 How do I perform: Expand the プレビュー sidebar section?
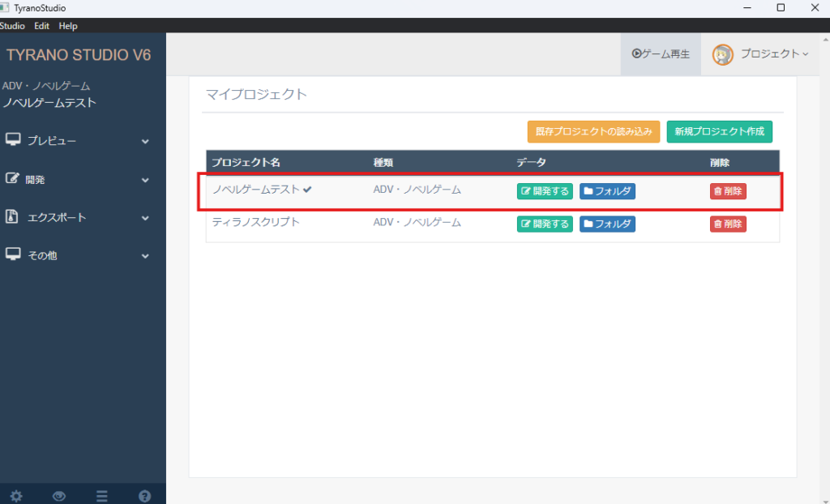coord(77,141)
